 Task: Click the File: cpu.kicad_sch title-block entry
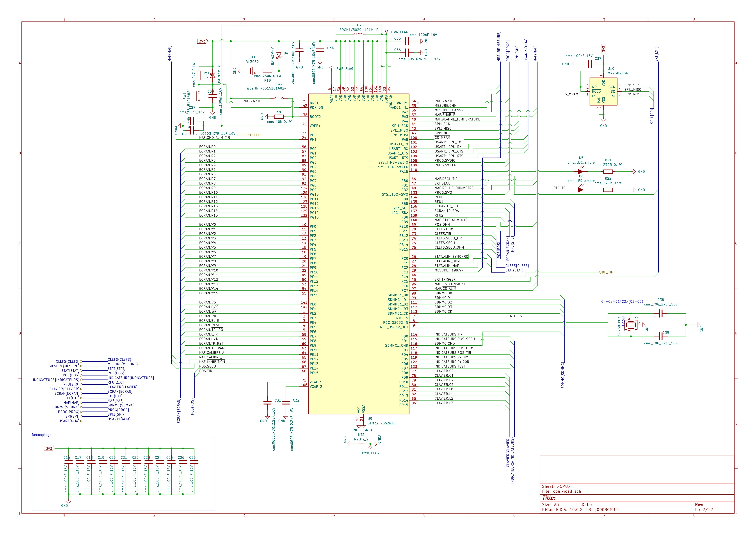(562, 491)
